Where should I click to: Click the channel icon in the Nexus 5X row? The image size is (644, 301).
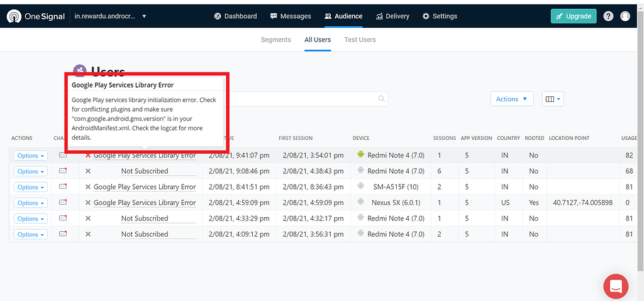click(63, 202)
